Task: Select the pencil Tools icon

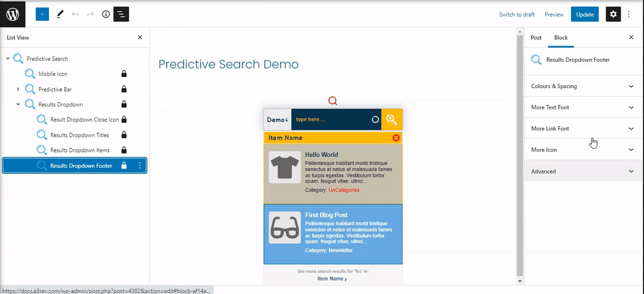Action: [59, 14]
